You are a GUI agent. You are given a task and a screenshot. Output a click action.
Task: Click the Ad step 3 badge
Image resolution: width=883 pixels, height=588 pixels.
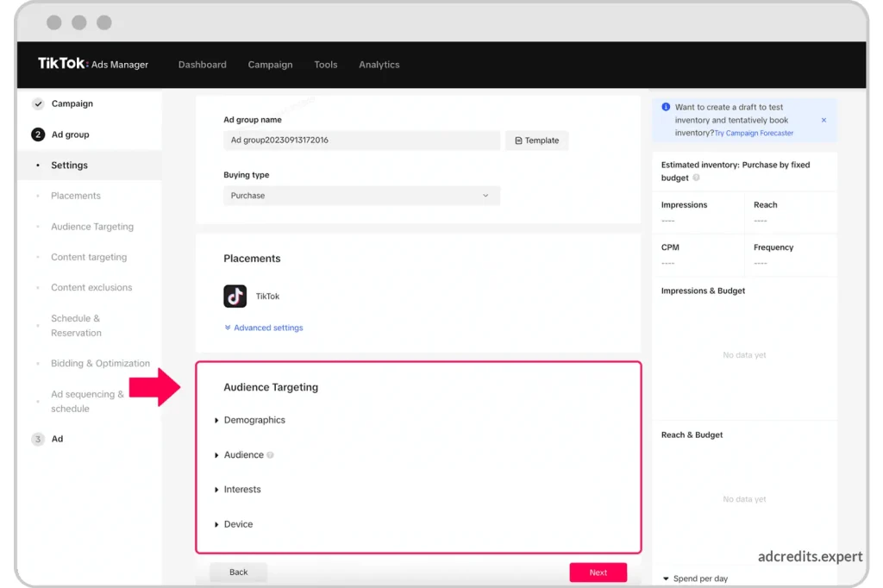pyautogui.click(x=38, y=439)
